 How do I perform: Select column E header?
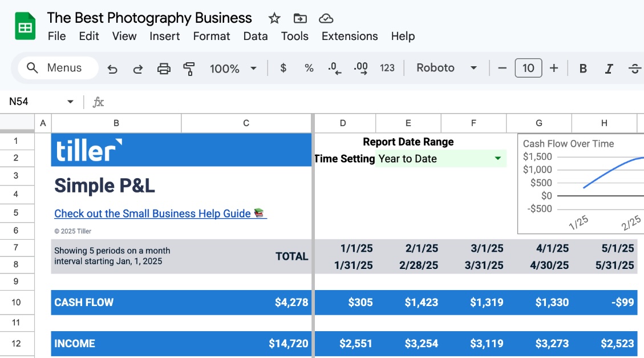click(x=408, y=123)
